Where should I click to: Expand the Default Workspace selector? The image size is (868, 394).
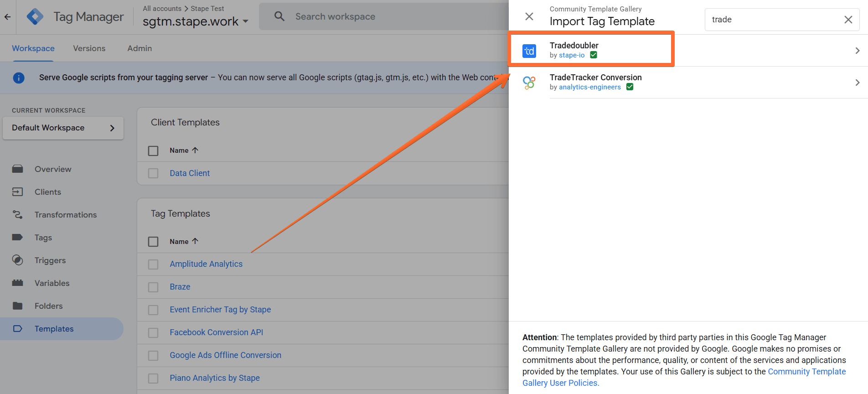coord(63,128)
